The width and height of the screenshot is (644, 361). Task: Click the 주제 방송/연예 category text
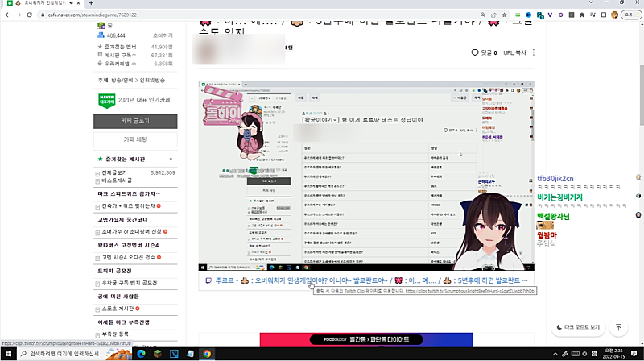[131, 80]
